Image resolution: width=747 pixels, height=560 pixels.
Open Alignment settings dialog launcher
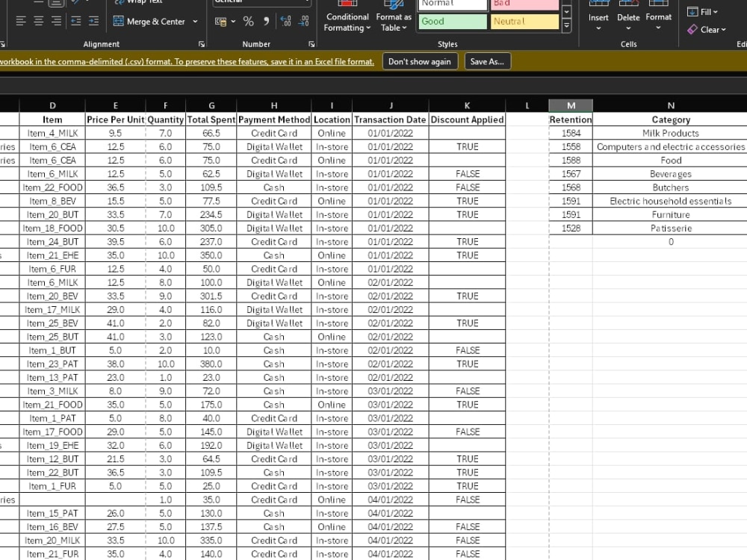202,44
